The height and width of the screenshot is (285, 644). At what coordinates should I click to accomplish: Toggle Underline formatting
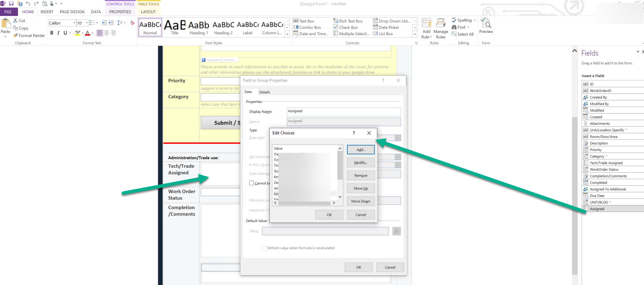click(x=65, y=33)
